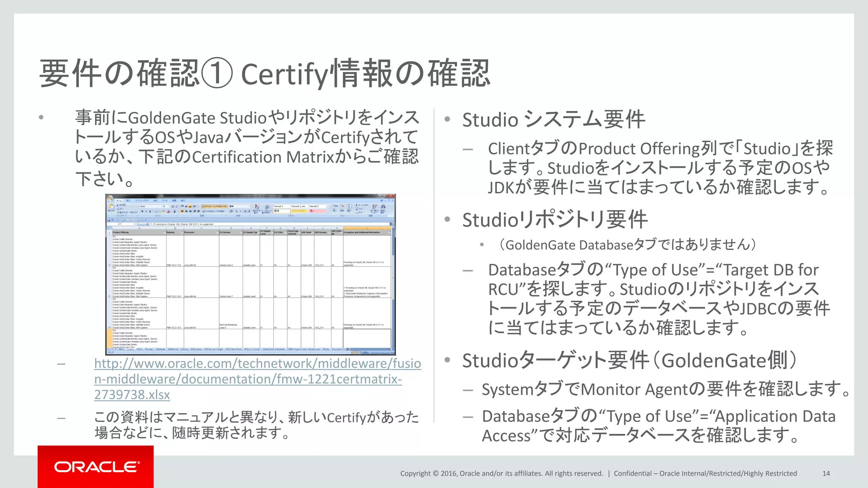Open the OS Version column filter dropdown
The height and width of the screenshot is (488, 868).
click(241, 233)
